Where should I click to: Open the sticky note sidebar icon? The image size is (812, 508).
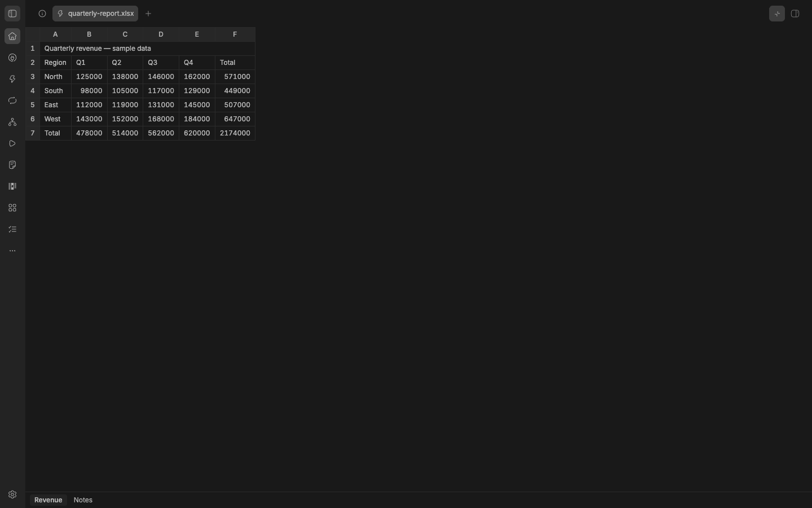coord(12,165)
